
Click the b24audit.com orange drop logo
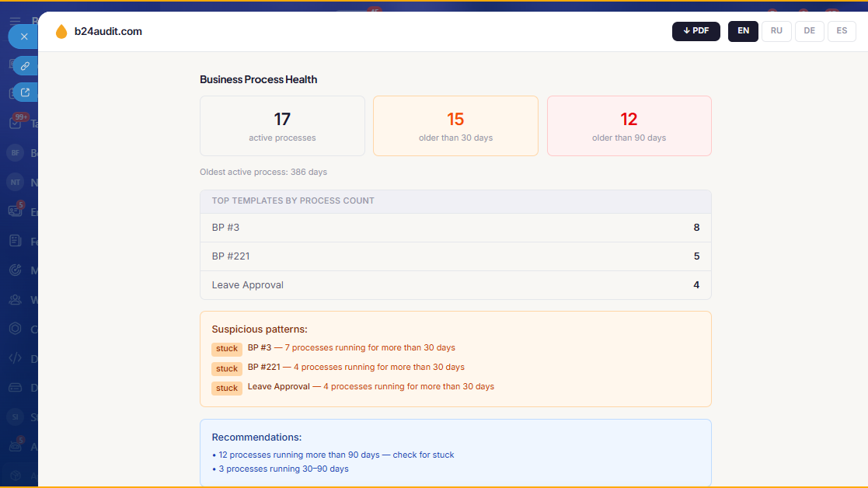(61, 32)
